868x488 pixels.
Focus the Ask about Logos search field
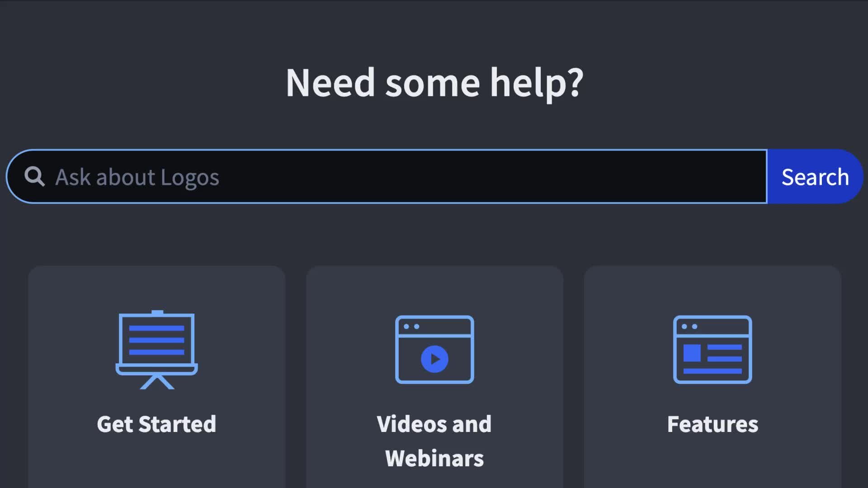click(387, 177)
